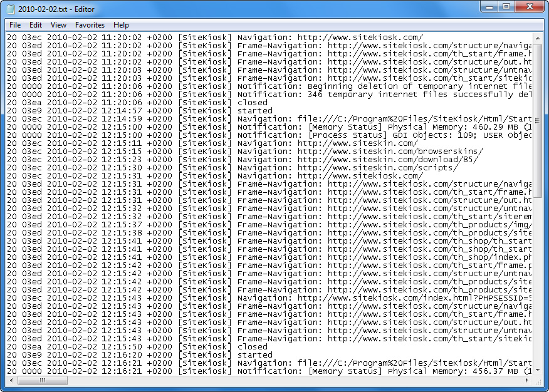Click the 'closed' entry at 11:20:06

[x=252, y=103]
